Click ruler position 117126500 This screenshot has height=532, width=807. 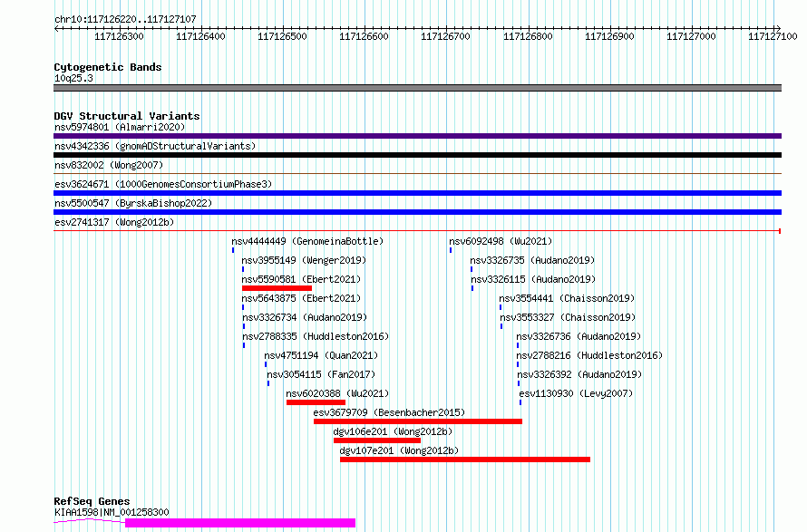tap(282, 36)
